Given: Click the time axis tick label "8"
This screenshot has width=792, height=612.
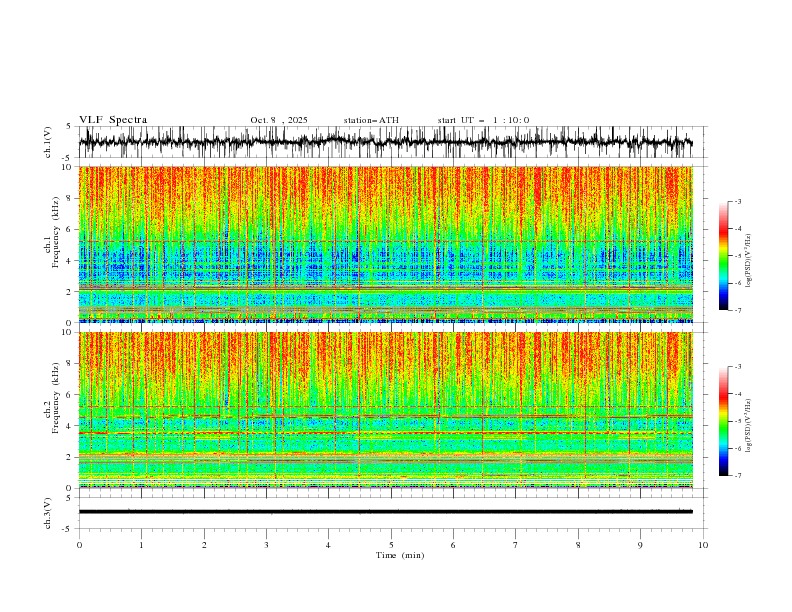Looking at the screenshot, I should coord(578,545).
